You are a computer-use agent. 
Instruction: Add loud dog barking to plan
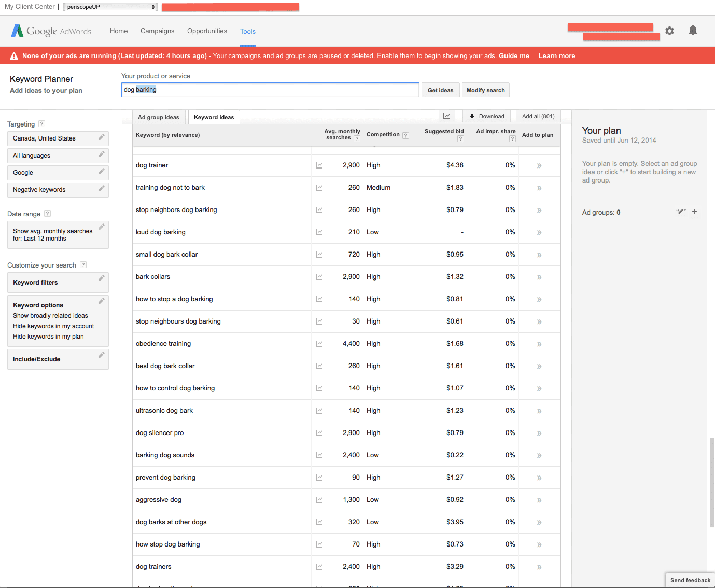coord(539,233)
